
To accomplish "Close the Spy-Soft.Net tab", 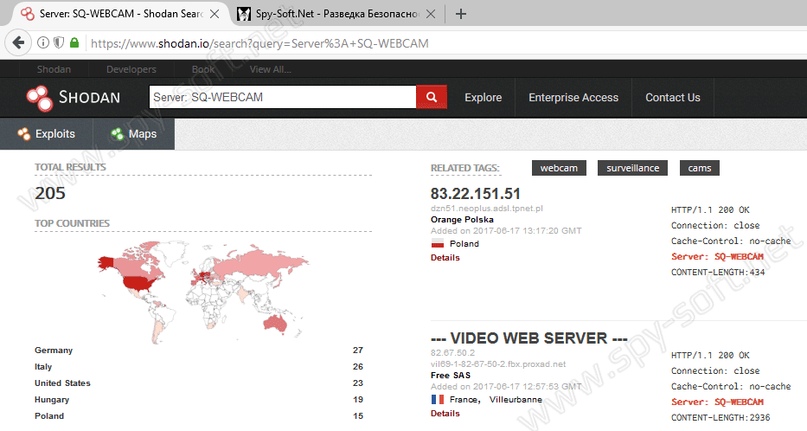I will coord(431,14).
